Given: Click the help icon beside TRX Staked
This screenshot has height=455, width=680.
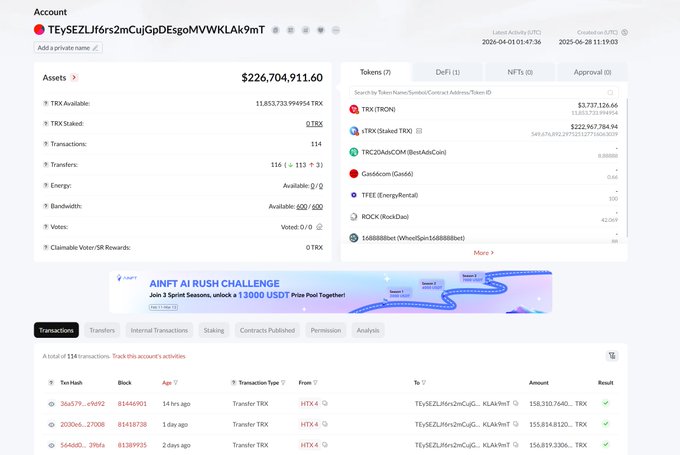Looking at the screenshot, I should (45, 123).
